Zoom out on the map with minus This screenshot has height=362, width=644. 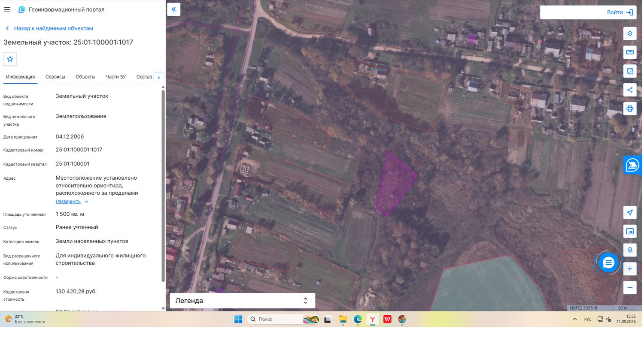tap(630, 288)
